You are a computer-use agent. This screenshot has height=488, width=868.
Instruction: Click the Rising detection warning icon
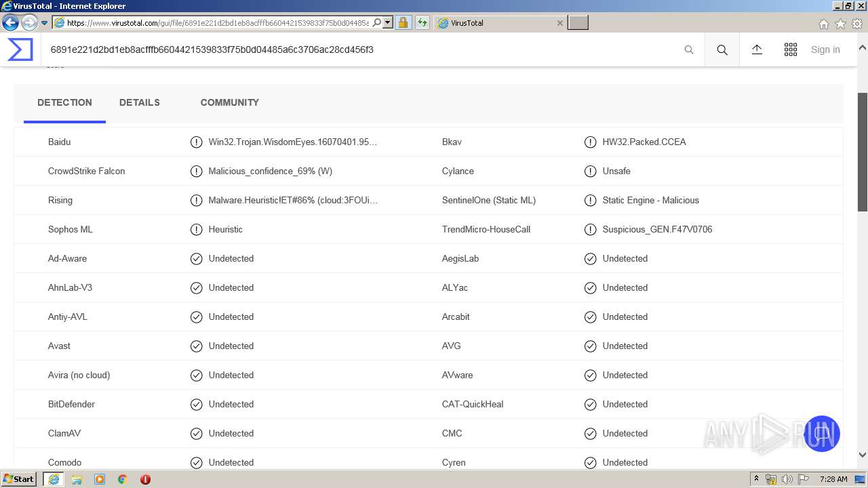click(197, 201)
